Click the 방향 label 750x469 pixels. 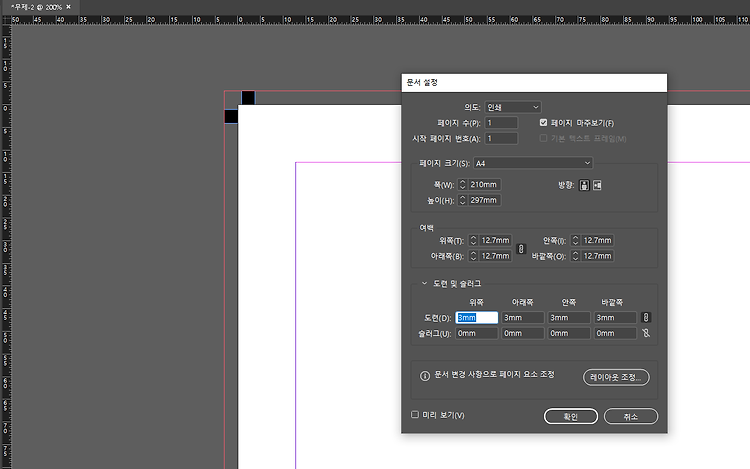(566, 185)
